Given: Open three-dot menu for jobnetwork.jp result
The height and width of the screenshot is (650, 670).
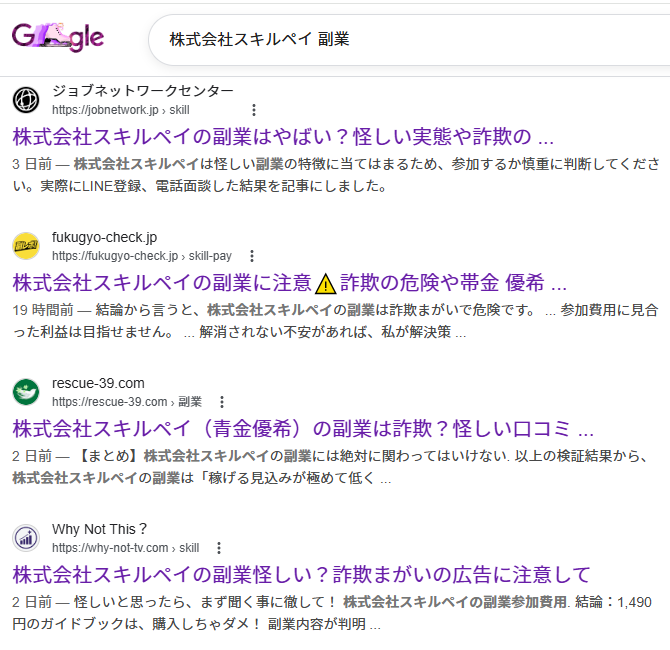Looking at the screenshot, I should [254, 110].
